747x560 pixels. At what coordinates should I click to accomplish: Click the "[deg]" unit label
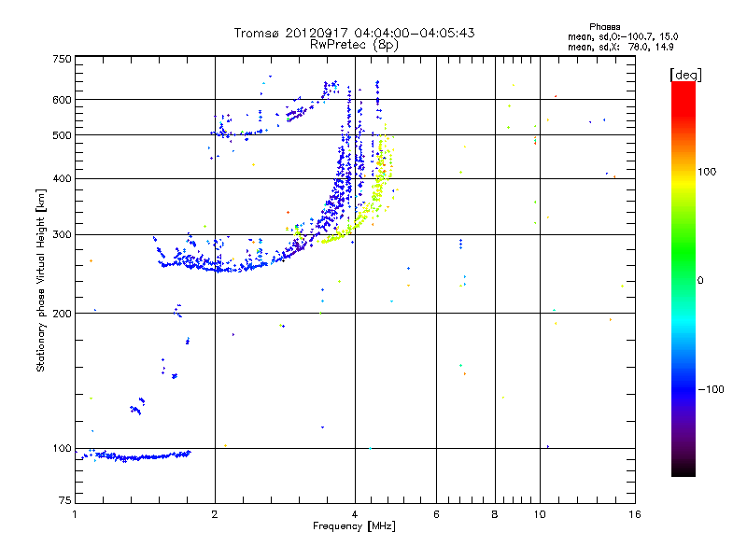(x=685, y=75)
